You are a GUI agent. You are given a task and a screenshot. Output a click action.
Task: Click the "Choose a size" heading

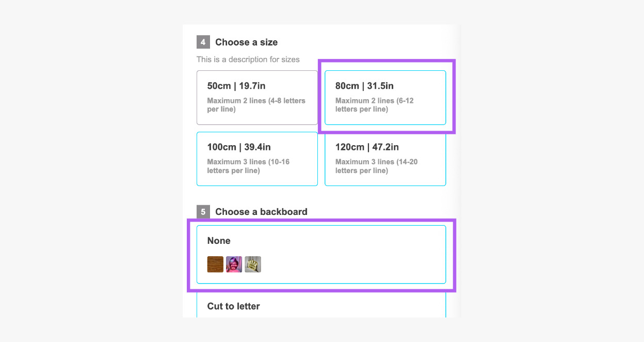coord(246,42)
